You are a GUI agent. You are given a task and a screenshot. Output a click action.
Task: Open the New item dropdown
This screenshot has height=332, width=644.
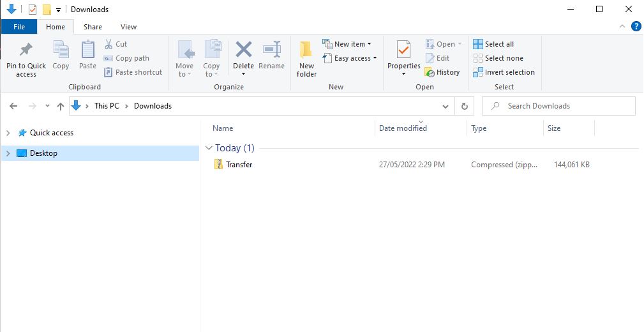[x=347, y=44]
